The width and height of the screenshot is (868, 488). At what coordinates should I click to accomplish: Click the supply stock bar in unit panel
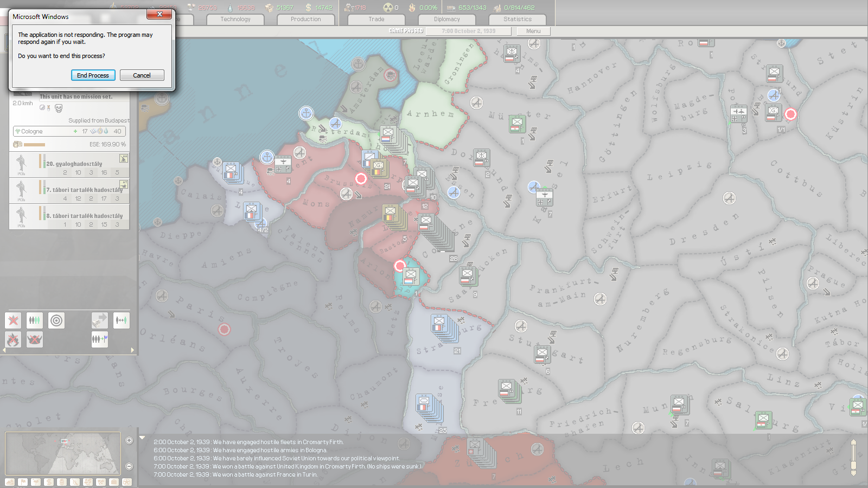(34, 144)
